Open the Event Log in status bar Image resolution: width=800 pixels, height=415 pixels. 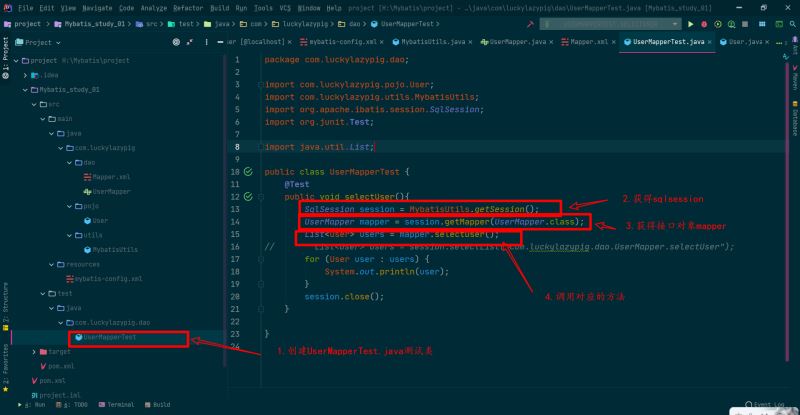coord(765,404)
